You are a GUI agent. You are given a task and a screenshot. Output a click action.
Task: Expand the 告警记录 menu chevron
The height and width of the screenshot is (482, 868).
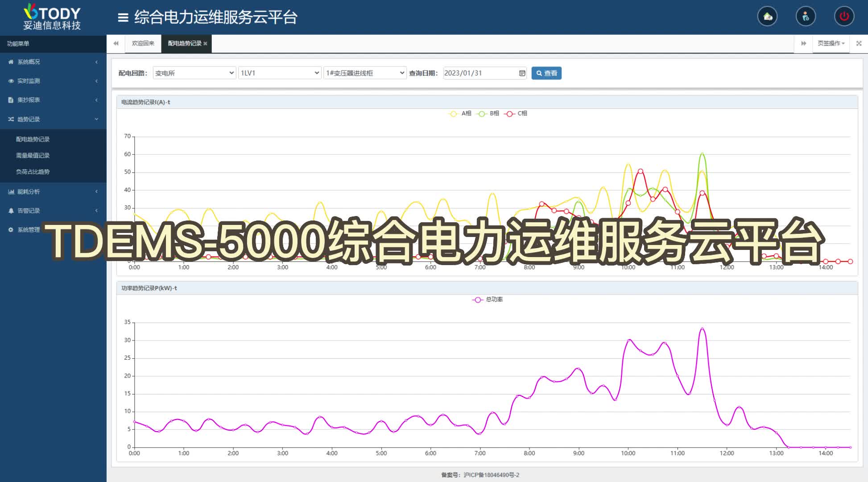[x=96, y=211]
